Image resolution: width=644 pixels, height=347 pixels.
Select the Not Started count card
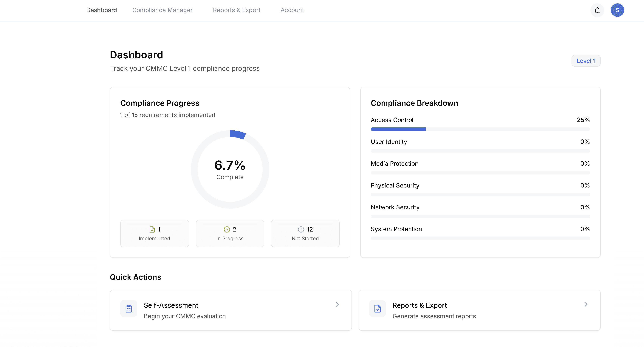click(305, 233)
